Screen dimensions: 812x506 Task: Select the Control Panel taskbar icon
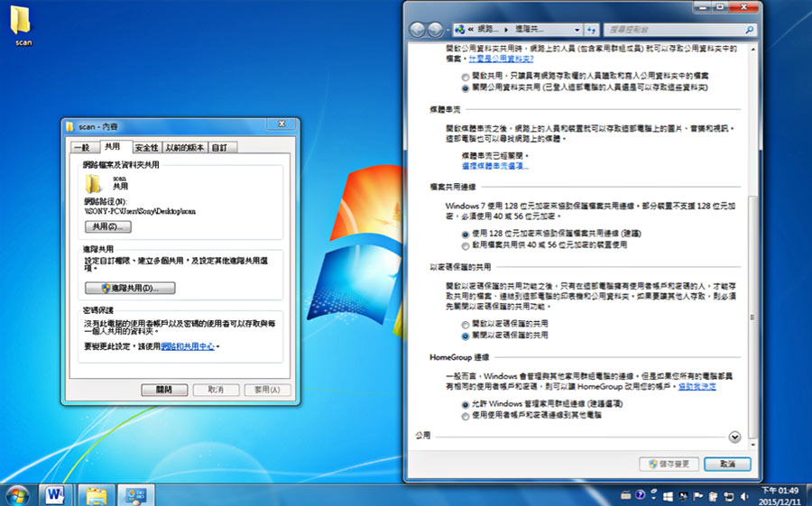coord(136,496)
